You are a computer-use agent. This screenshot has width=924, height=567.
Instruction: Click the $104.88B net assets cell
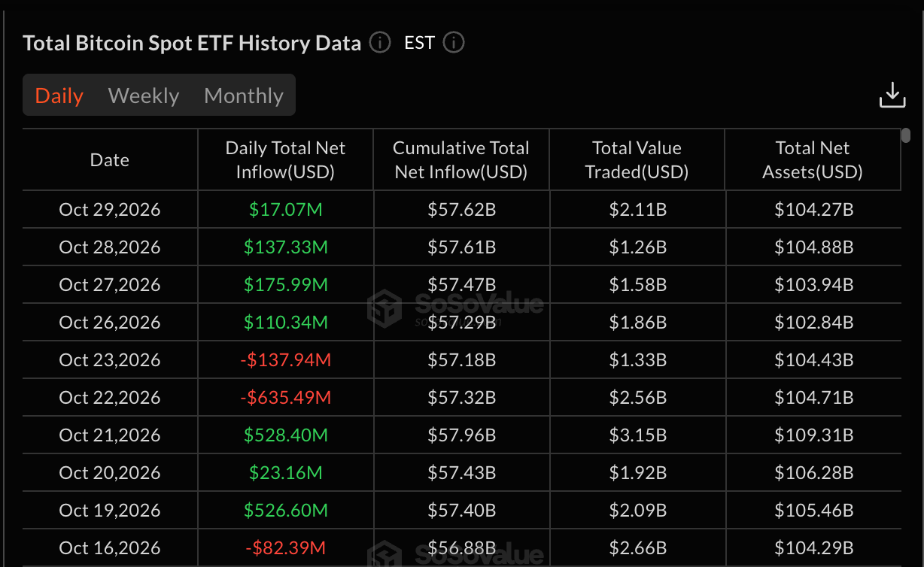tap(814, 247)
